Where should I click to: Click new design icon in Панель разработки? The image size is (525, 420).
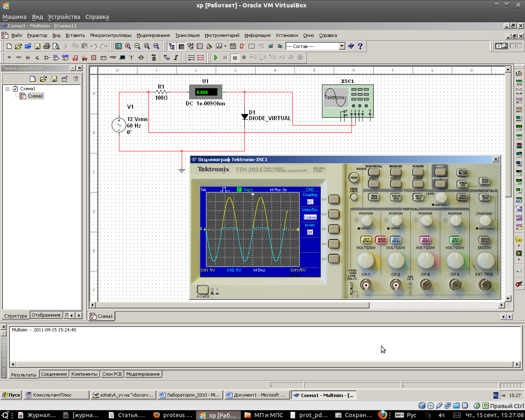pos(33,79)
